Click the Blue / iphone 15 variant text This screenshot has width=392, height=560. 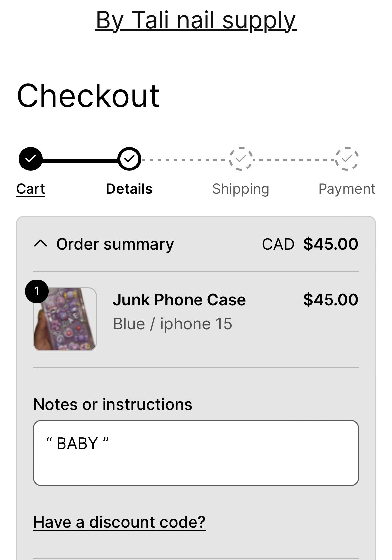(173, 324)
